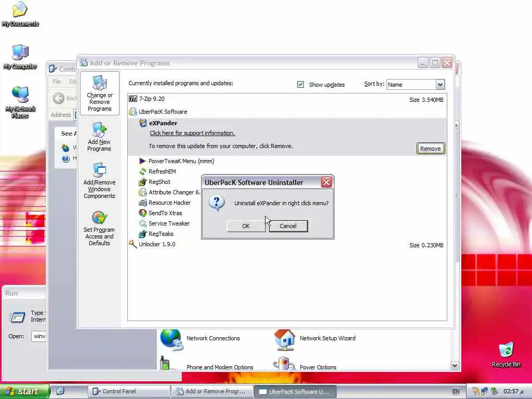Viewport: 532px width, 399px height.
Task: Click the RefreshEM icon
Action: pos(142,171)
